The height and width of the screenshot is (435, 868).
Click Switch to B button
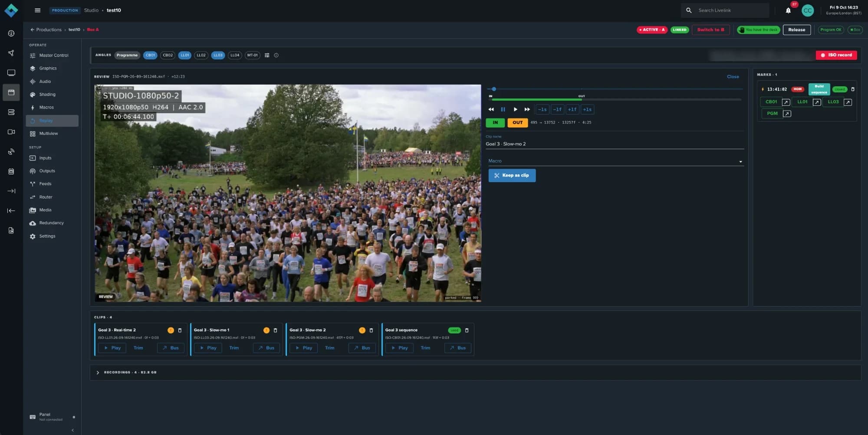click(710, 30)
